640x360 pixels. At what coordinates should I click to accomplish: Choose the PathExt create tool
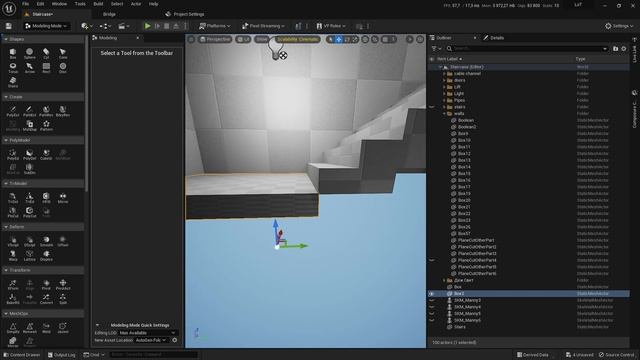coord(29,111)
